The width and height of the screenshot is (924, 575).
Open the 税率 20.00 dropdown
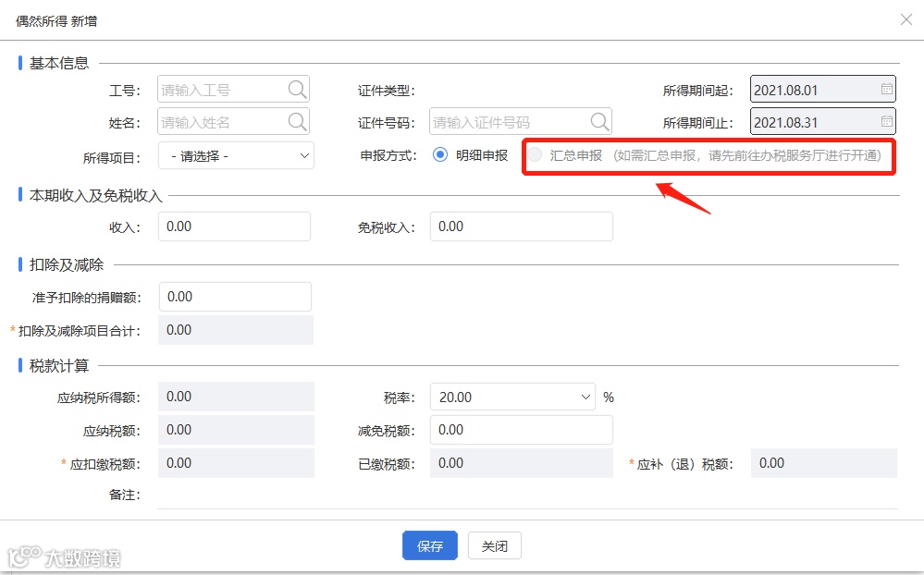pos(512,398)
